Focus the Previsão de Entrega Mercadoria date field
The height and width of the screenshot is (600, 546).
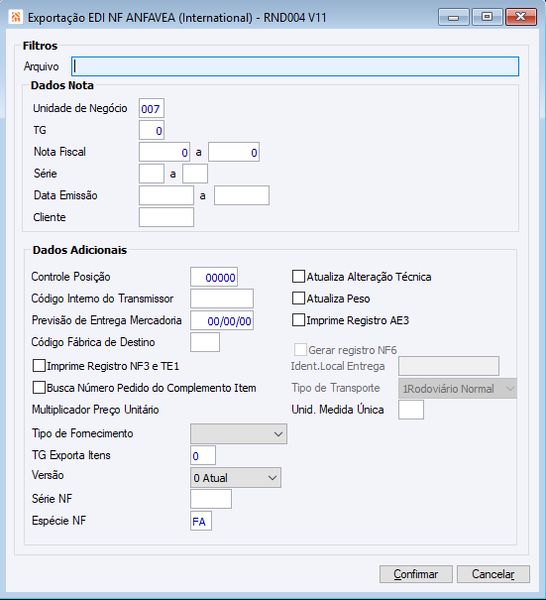[222, 321]
